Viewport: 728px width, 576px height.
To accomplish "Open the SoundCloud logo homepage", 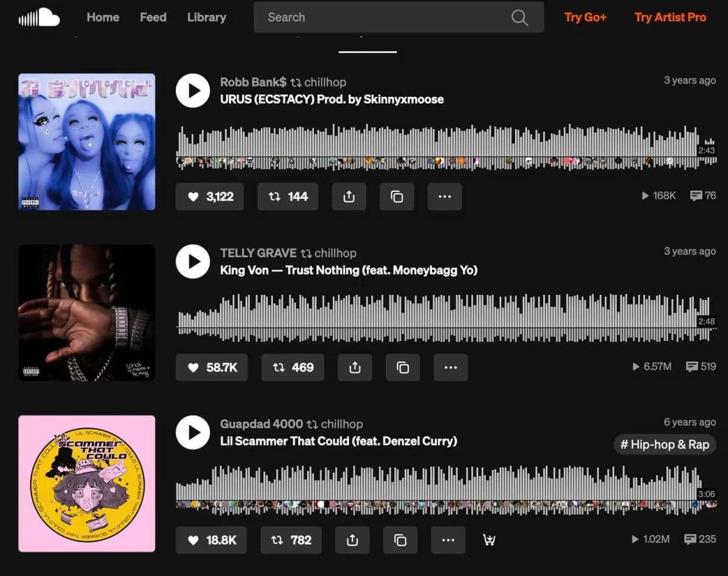I will click(x=39, y=17).
